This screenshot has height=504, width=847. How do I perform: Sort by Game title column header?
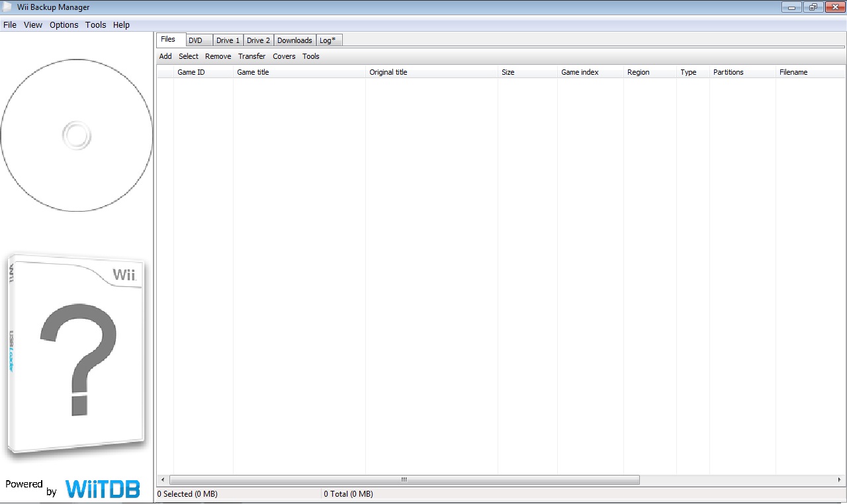point(300,72)
